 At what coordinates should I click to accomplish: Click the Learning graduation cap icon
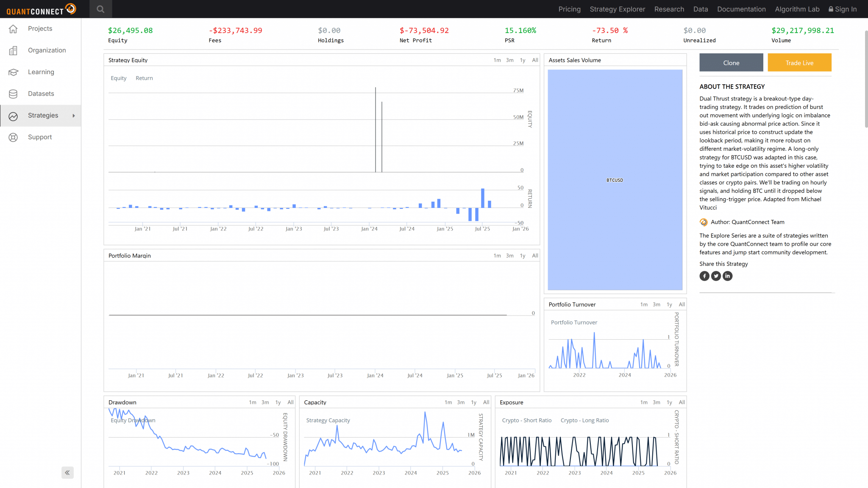[x=13, y=72]
